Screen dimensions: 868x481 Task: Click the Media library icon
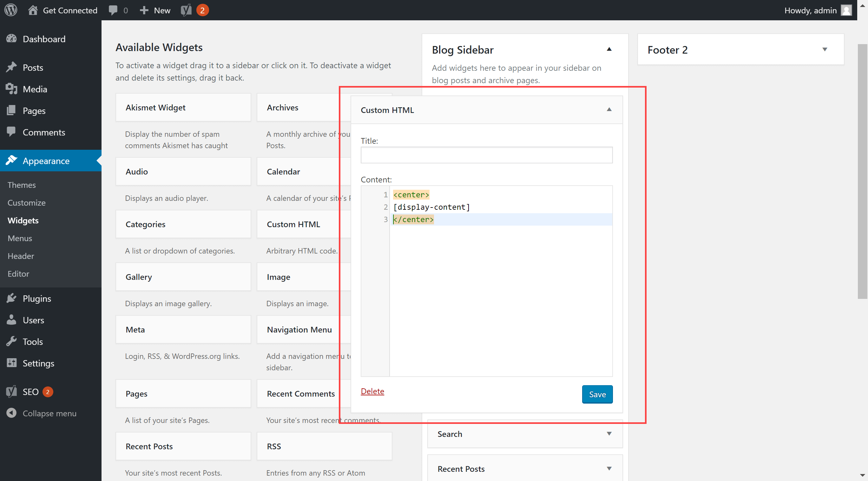(11, 89)
